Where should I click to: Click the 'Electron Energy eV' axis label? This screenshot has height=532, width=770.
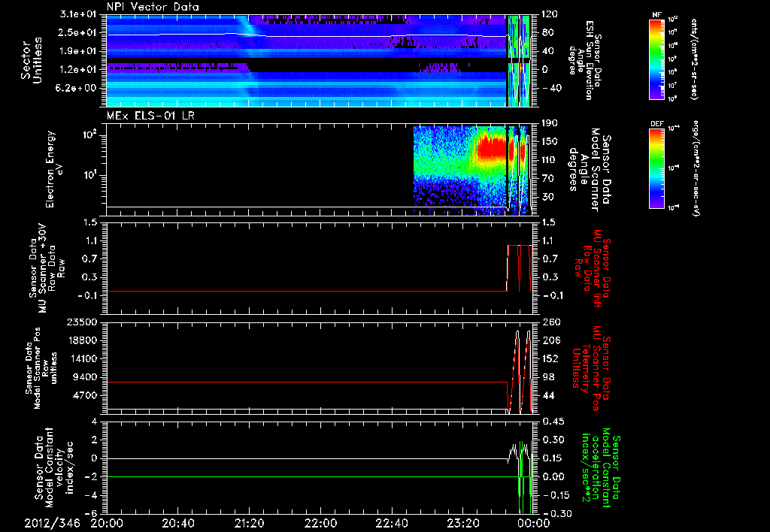pos(55,169)
